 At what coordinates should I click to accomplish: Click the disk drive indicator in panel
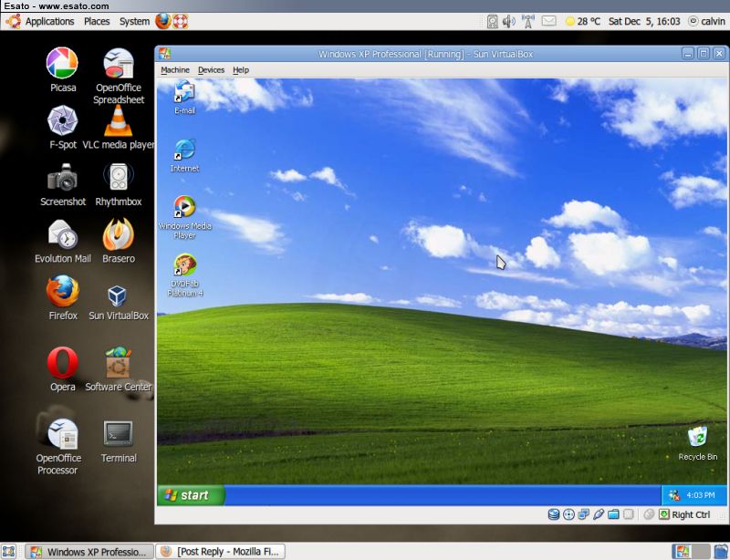point(492,21)
